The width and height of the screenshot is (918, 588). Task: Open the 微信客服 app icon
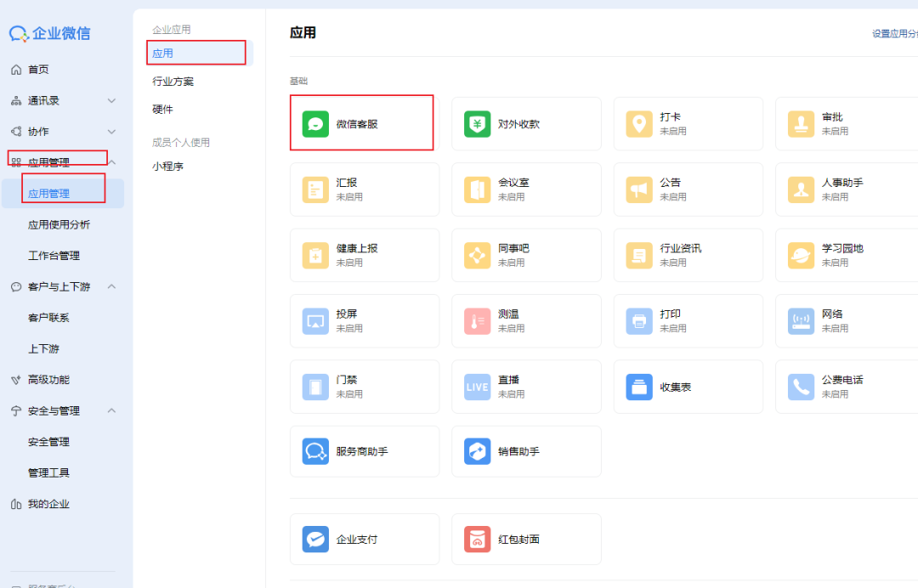click(315, 124)
